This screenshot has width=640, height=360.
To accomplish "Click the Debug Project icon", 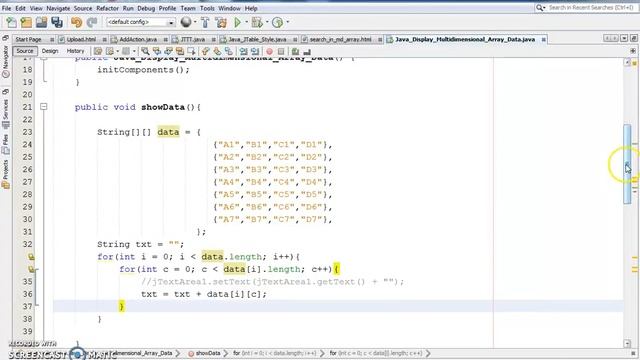I will 257,22.
